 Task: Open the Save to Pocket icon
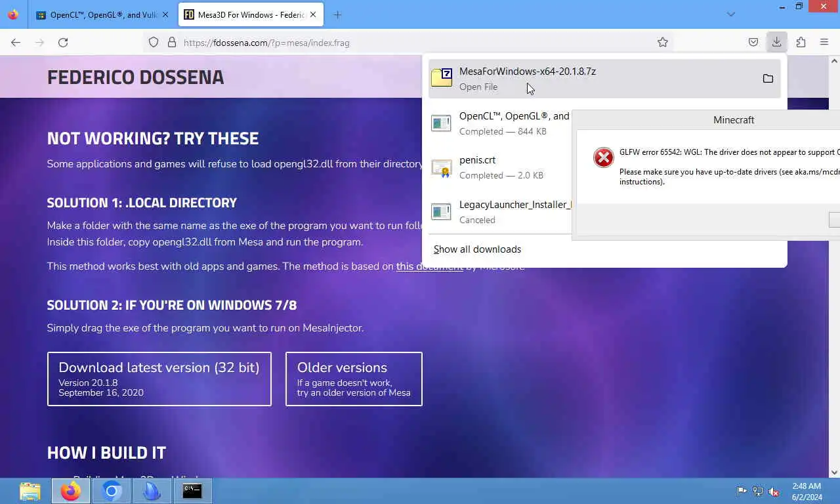[753, 43]
